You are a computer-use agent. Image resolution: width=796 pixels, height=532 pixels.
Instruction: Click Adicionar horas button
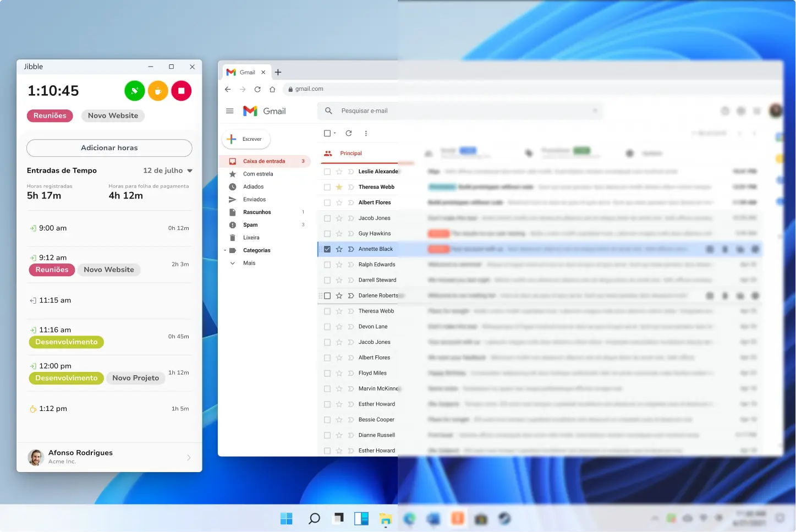click(109, 148)
